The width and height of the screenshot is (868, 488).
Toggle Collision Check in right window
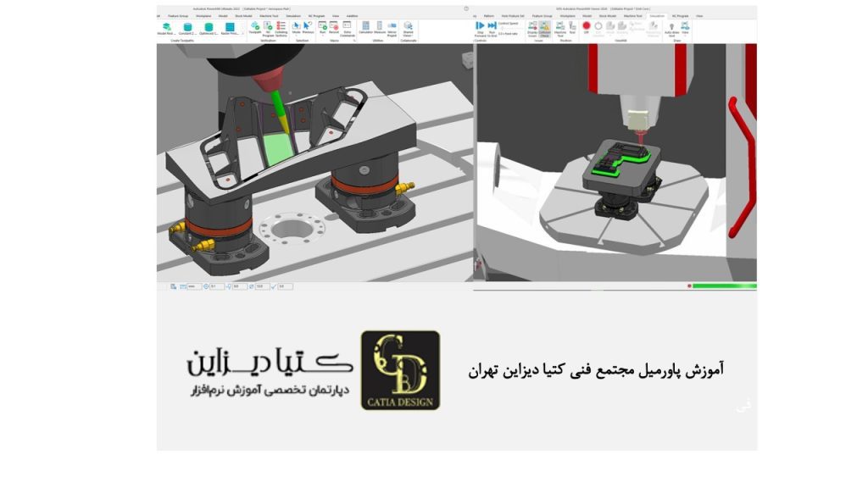pyautogui.click(x=544, y=28)
